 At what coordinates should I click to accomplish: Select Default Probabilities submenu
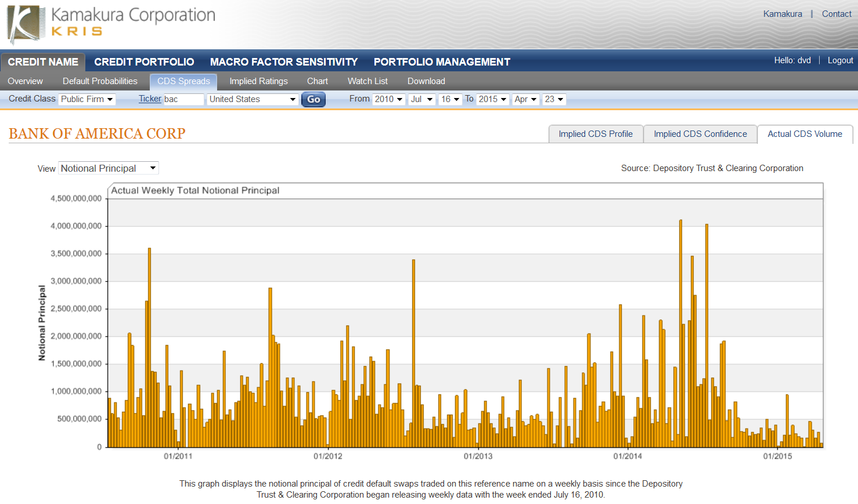[100, 81]
